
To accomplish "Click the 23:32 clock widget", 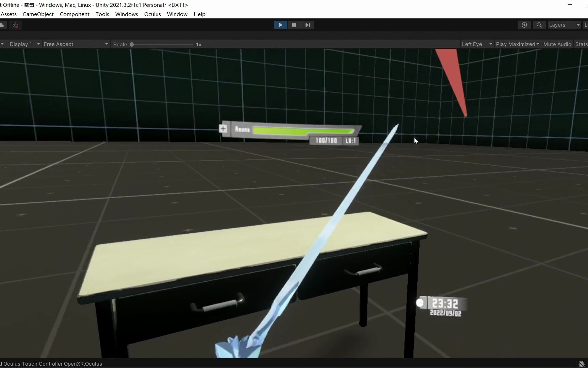I will (x=445, y=303).
